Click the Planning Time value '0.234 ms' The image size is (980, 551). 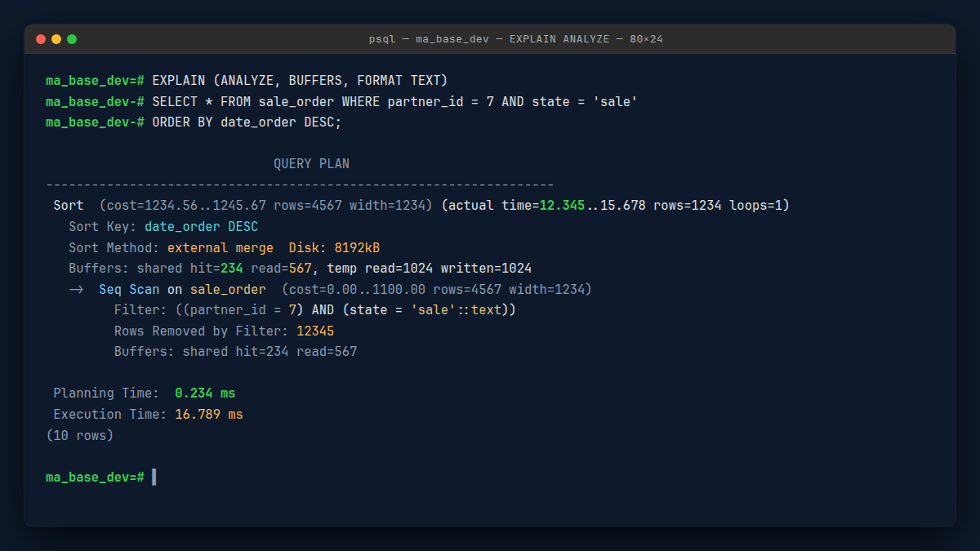coord(205,393)
